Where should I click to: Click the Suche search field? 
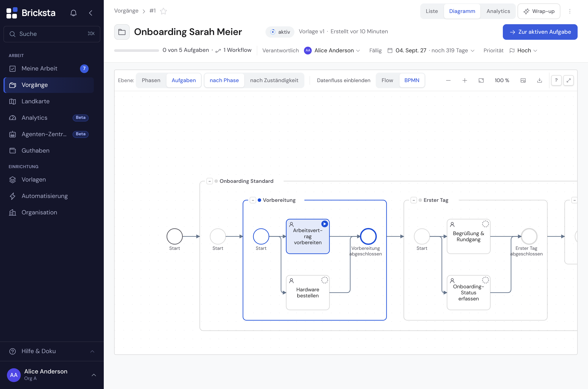(x=52, y=34)
